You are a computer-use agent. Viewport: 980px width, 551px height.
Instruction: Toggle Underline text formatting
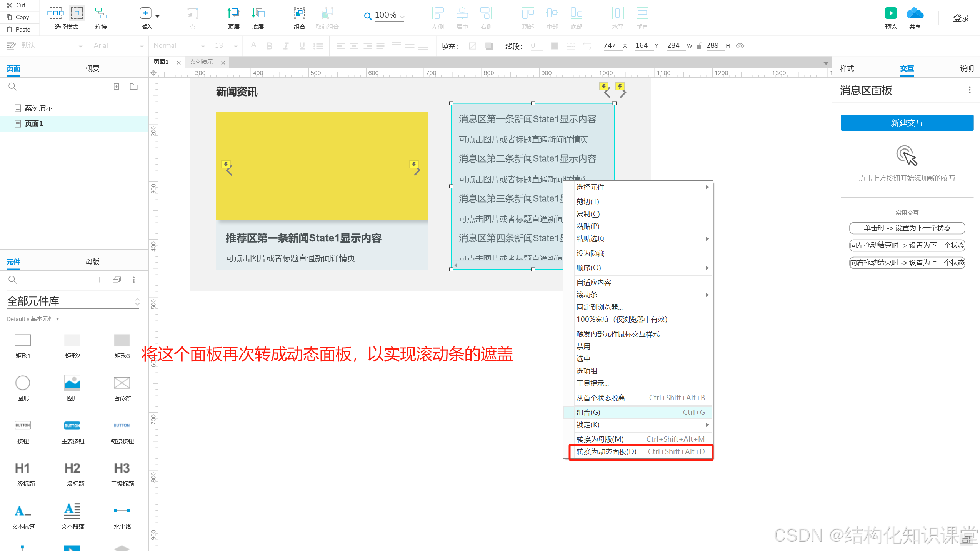302,46
